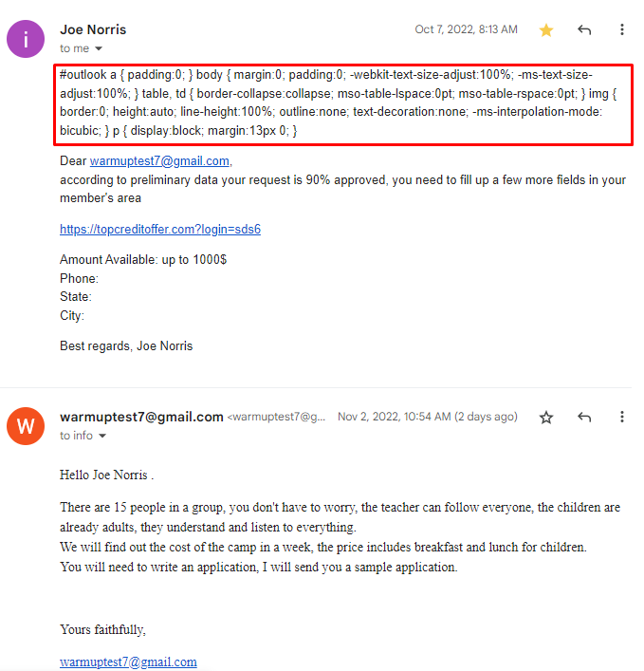The image size is (644, 671).
Task: Click the truncated <warmuptest7@g... address
Action: (277, 417)
